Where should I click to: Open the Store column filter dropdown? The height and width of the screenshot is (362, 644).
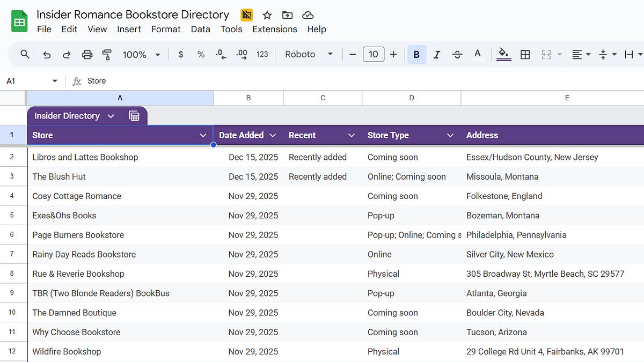coord(203,135)
